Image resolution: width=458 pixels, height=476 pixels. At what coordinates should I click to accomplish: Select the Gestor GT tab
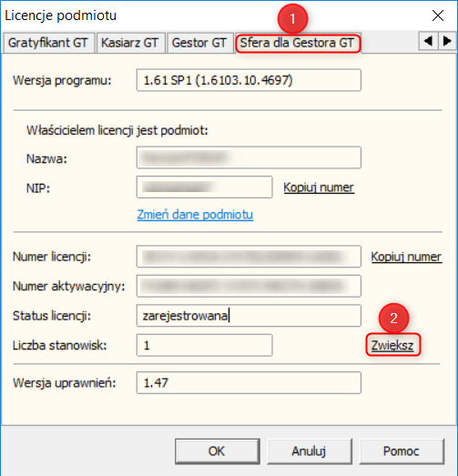point(199,43)
